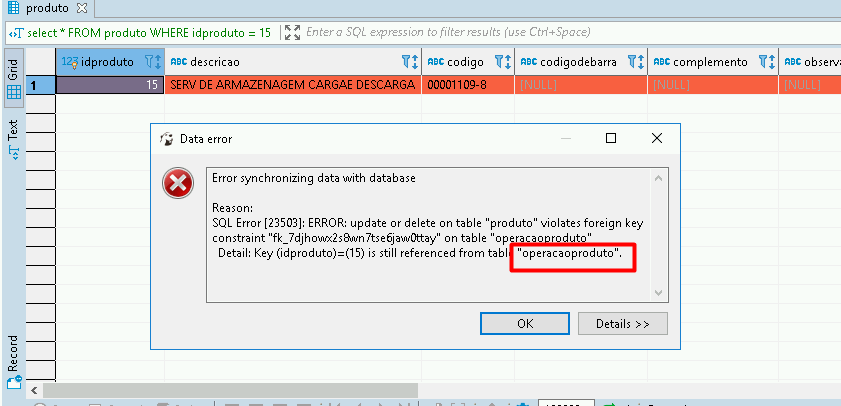Select the produto editor tab
Image resolution: width=841 pixels, height=406 pixels.
47,8
